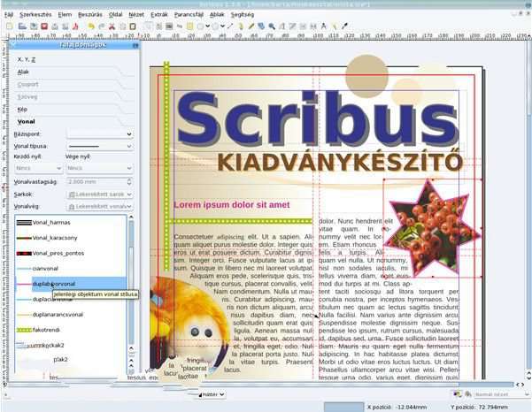Screen dimensions: 532x412
Task: Click the line style list vertical scrollbar
Action: pyautogui.click(x=131, y=285)
